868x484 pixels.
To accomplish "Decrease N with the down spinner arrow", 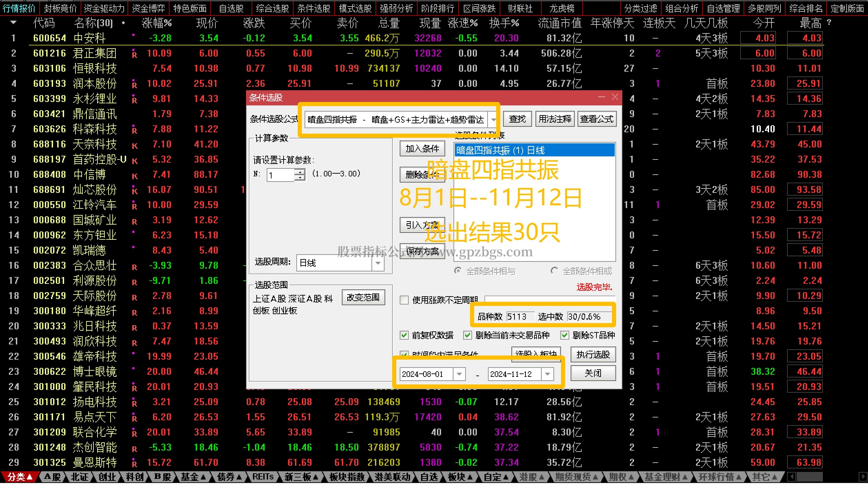I will click(x=300, y=178).
